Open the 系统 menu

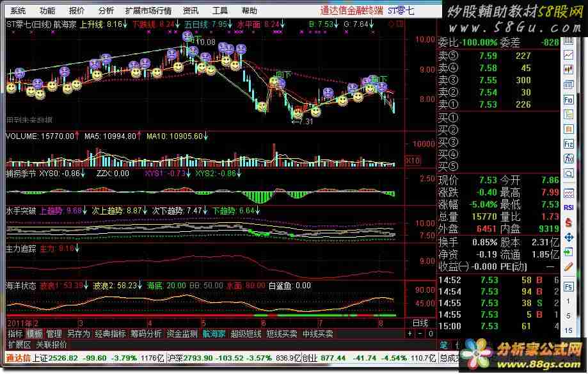click(18, 10)
